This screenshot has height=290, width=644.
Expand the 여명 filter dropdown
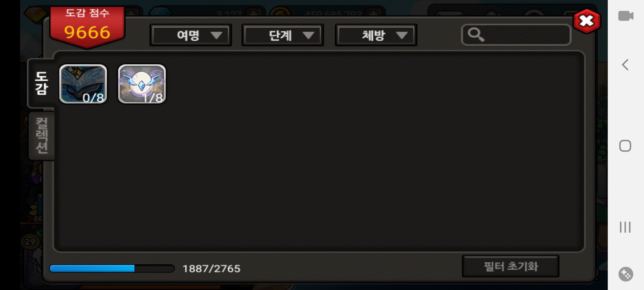(191, 35)
